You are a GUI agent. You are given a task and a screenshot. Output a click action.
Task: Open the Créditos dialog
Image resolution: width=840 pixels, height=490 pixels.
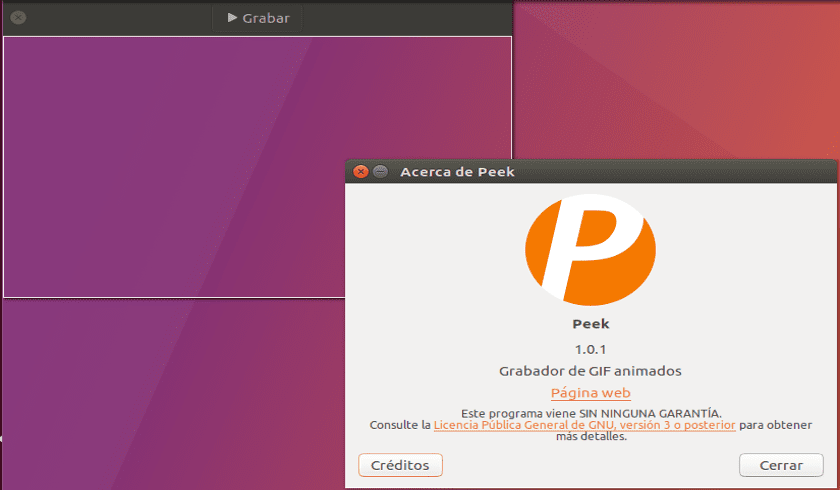400,465
